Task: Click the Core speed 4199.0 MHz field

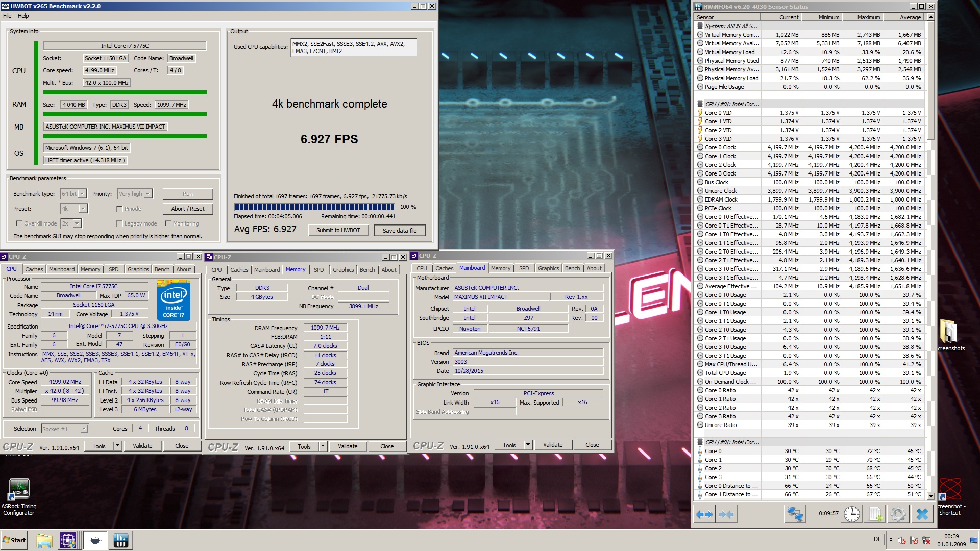Action: tap(100, 70)
